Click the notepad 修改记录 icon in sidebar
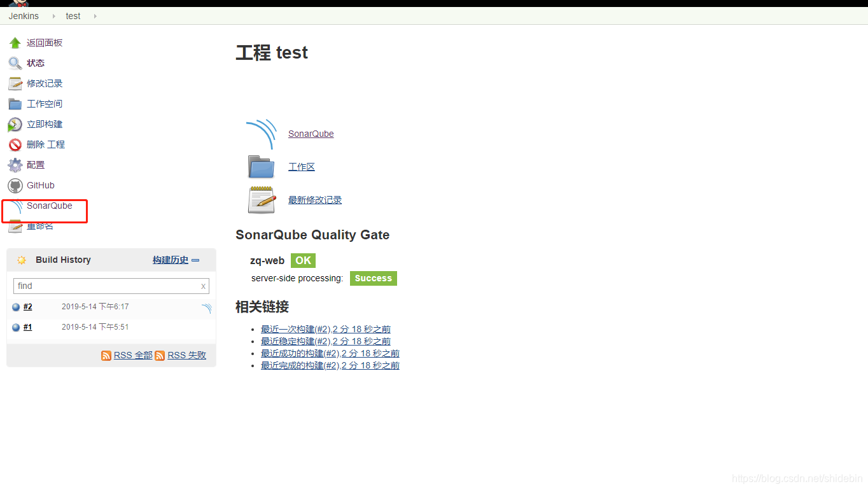 [x=15, y=83]
